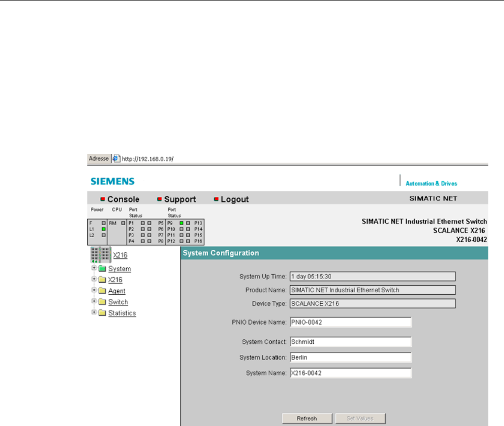Open the Support menu item
This screenshot has width=504, height=426.
[180, 199]
